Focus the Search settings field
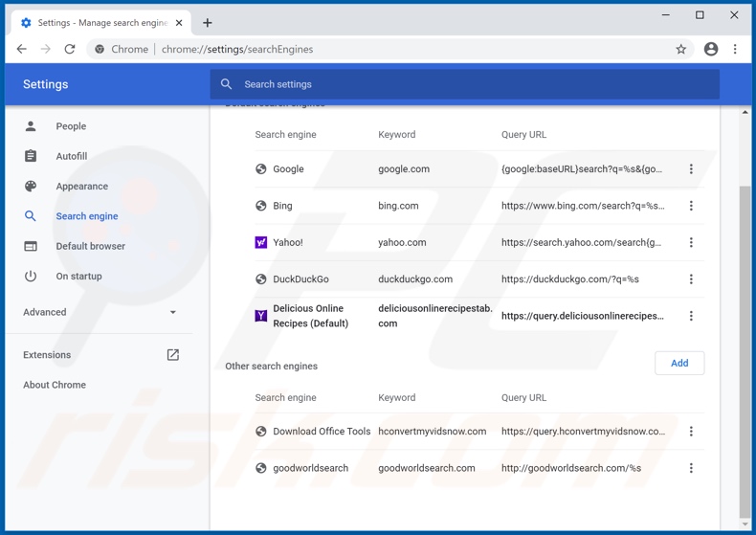This screenshot has height=535, width=756. [464, 84]
